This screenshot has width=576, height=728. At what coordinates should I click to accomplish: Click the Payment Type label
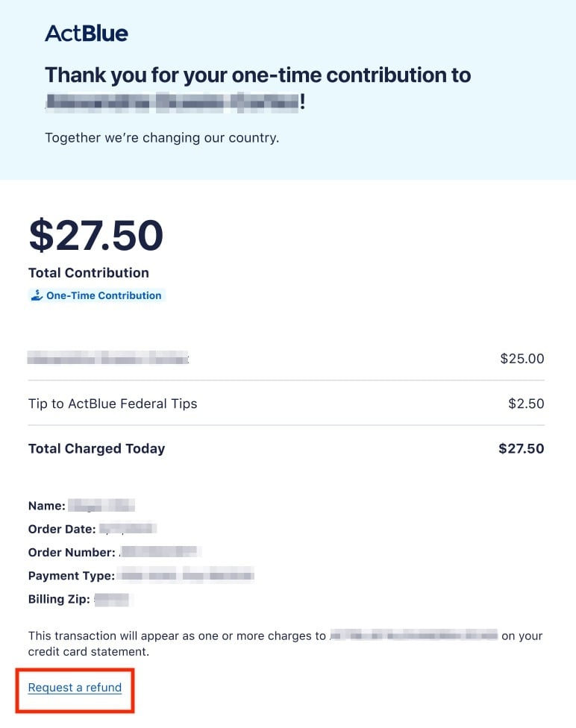[72, 576]
